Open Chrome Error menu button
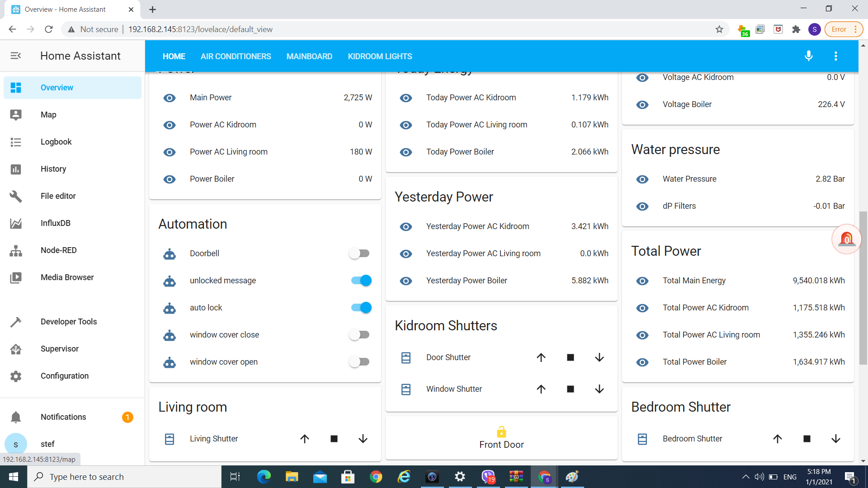Viewport: 868px width, 488px height. [844, 29]
